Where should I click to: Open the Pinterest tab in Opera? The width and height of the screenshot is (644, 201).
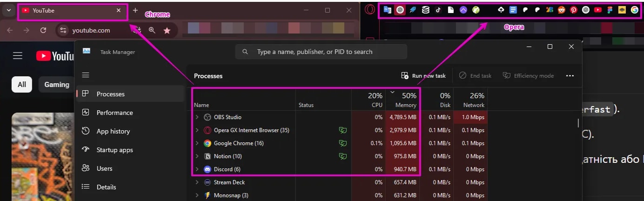point(574,10)
